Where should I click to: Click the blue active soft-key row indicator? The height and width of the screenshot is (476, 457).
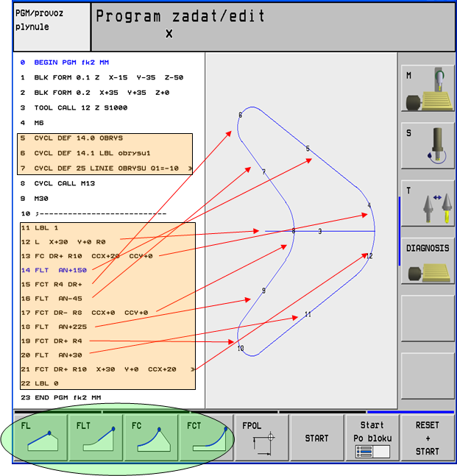(x=411, y=412)
